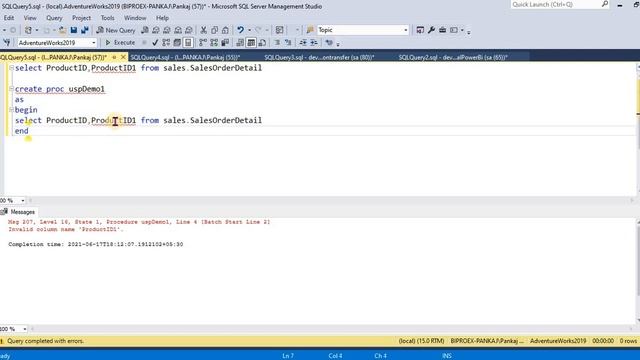Click the Display Estimated Execution Plan icon
Viewport: 640px width, 360px height.
[x=166, y=42]
